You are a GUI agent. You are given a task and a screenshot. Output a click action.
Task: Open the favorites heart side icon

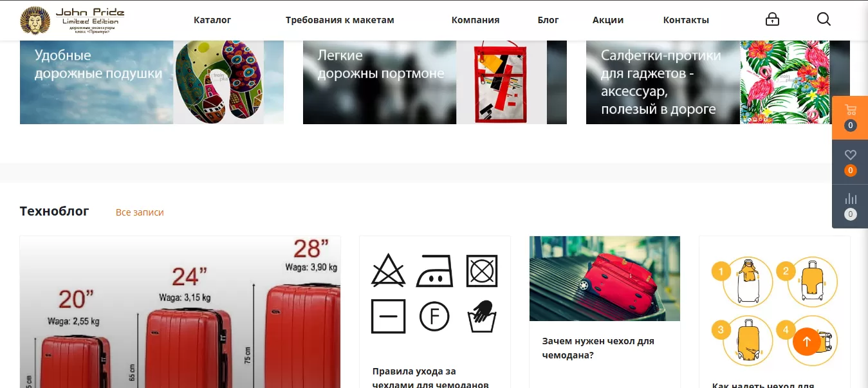(x=850, y=162)
